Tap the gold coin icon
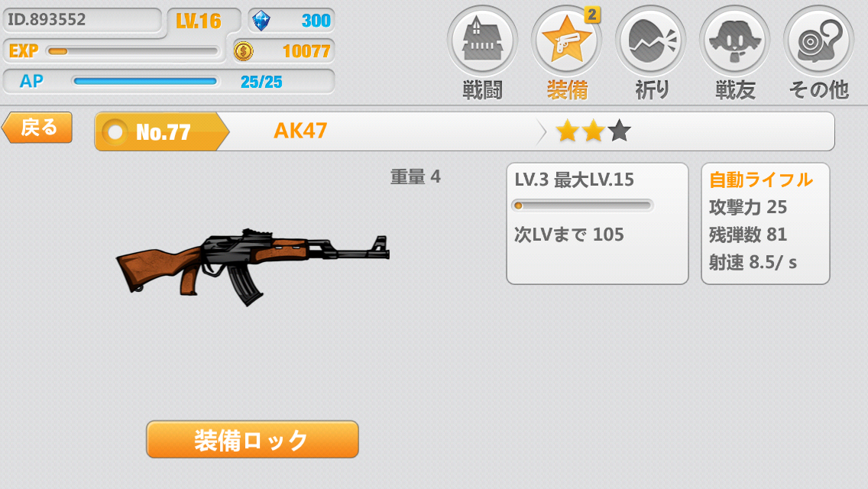 (243, 51)
